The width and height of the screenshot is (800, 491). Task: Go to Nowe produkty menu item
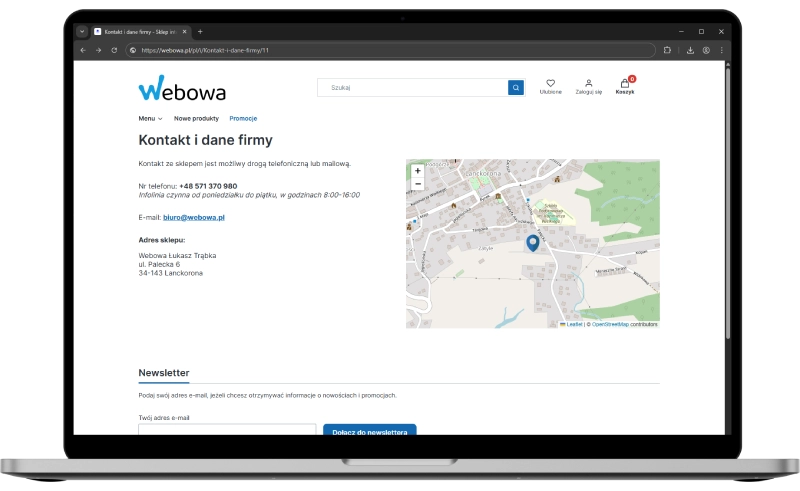click(x=196, y=118)
